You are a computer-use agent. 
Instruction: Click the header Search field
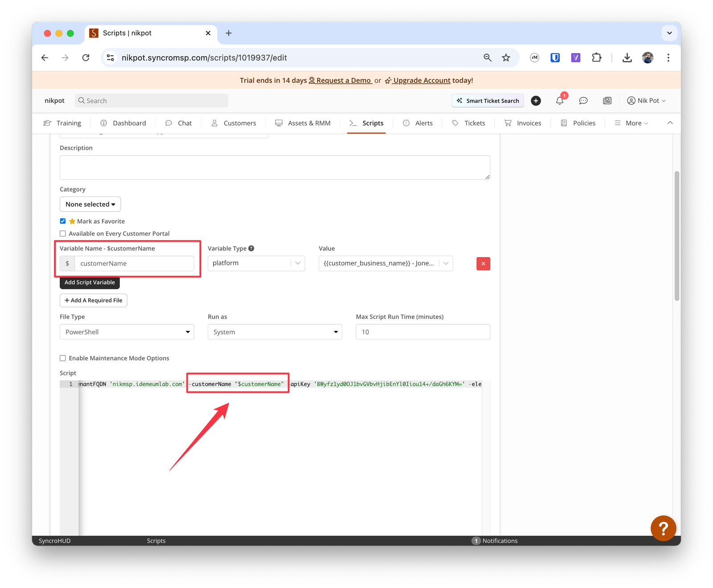152,101
